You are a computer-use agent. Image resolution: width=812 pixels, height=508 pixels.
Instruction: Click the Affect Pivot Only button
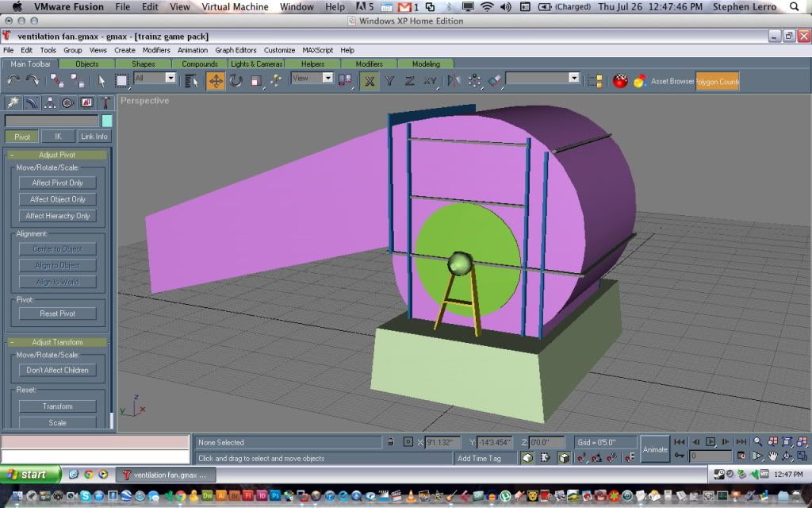tap(57, 183)
